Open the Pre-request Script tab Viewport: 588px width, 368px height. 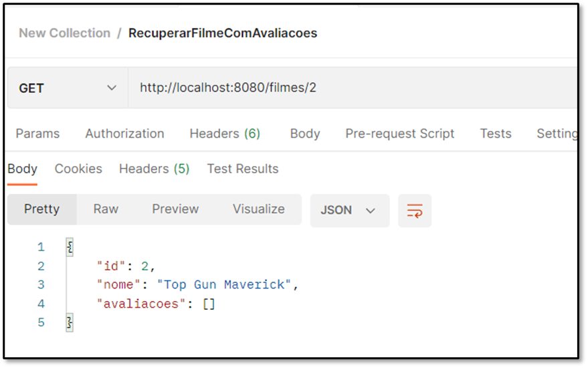(x=400, y=134)
